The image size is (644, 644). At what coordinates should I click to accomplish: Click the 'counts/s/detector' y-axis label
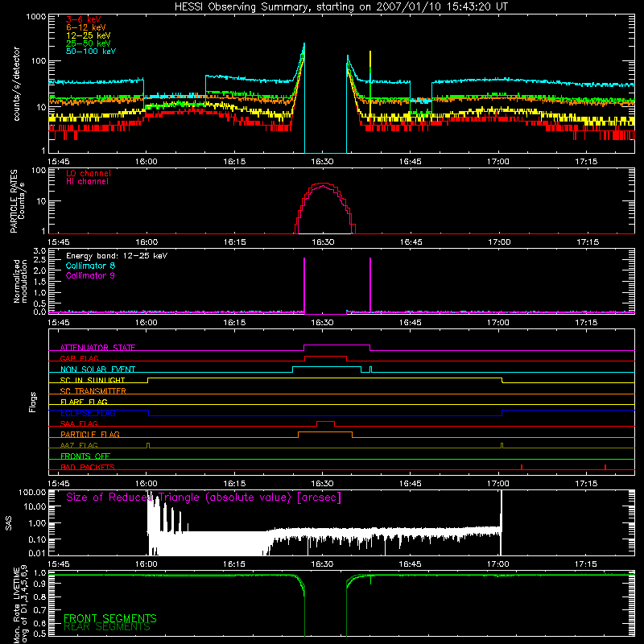(x=16, y=84)
